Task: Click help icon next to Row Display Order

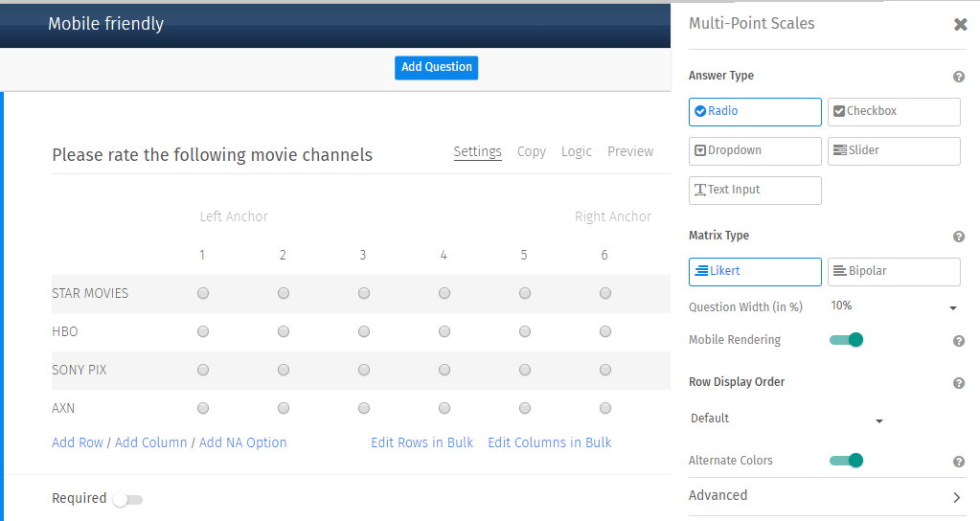Action: [x=958, y=383]
